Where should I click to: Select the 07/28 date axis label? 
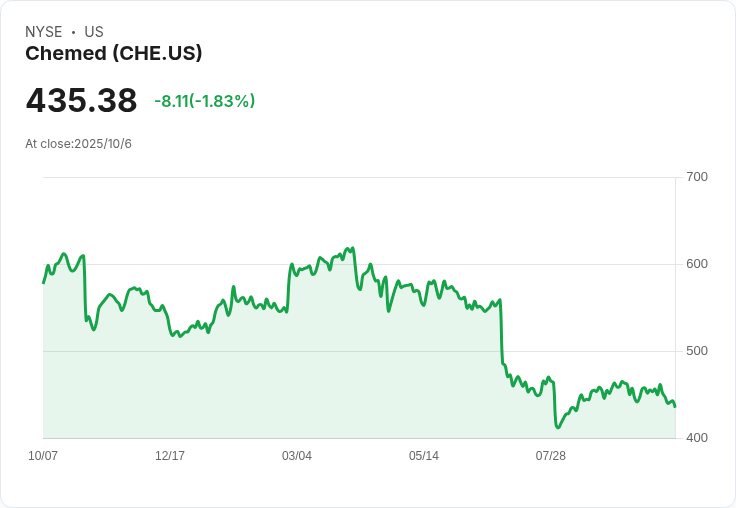[x=551, y=456]
